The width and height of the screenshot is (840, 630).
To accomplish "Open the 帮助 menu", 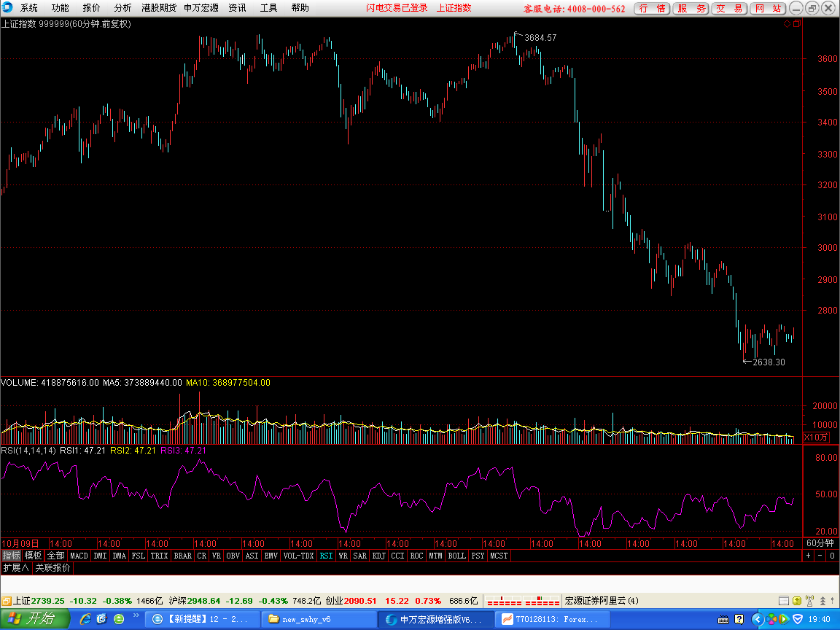I will pos(300,7).
